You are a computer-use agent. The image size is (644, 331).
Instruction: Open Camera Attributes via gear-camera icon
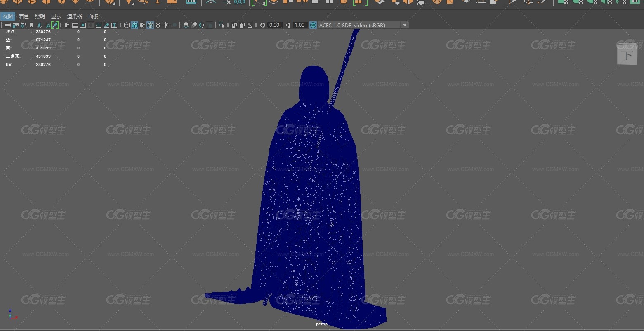pos(23,25)
